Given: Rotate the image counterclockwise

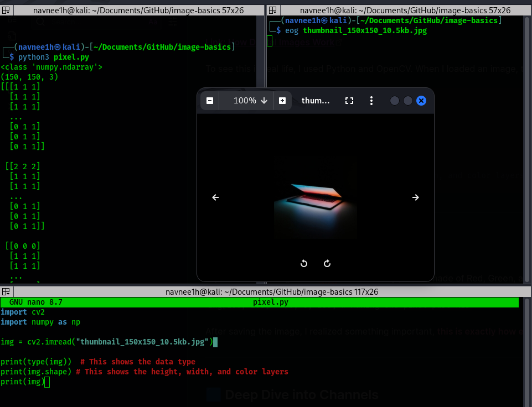Looking at the screenshot, I should pos(303,263).
